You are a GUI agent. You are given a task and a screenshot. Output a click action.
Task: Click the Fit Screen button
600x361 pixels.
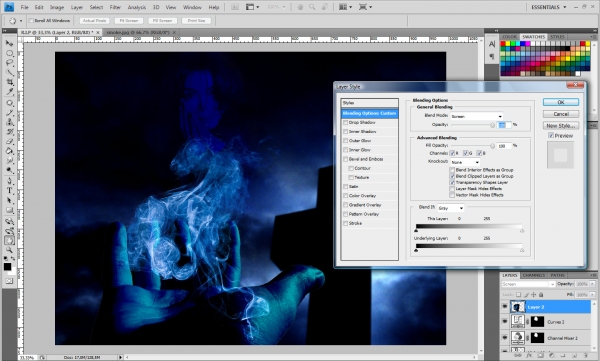129,21
